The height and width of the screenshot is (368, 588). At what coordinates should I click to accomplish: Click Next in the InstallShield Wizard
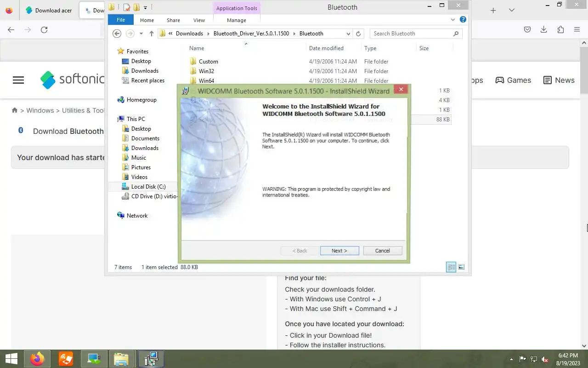point(339,251)
